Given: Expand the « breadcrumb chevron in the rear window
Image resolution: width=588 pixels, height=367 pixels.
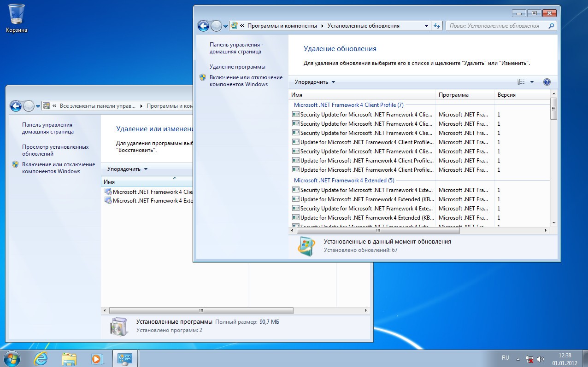Looking at the screenshot, I should (x=54, y=106).
